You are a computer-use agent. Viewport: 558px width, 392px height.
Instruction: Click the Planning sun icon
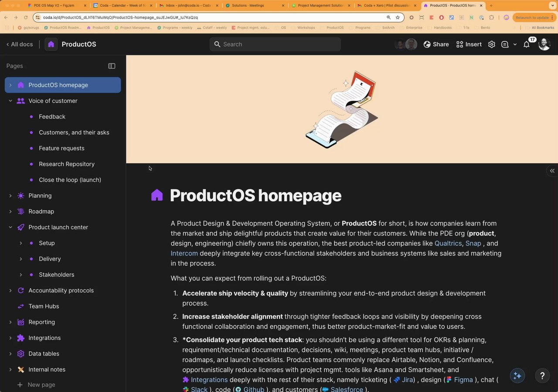point(20,196)
